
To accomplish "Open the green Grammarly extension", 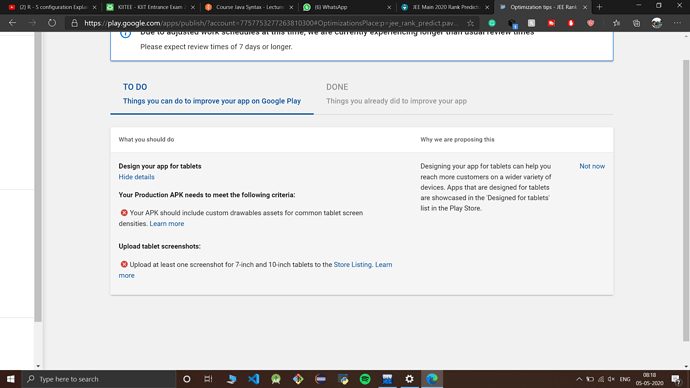I will pos(492,23).
